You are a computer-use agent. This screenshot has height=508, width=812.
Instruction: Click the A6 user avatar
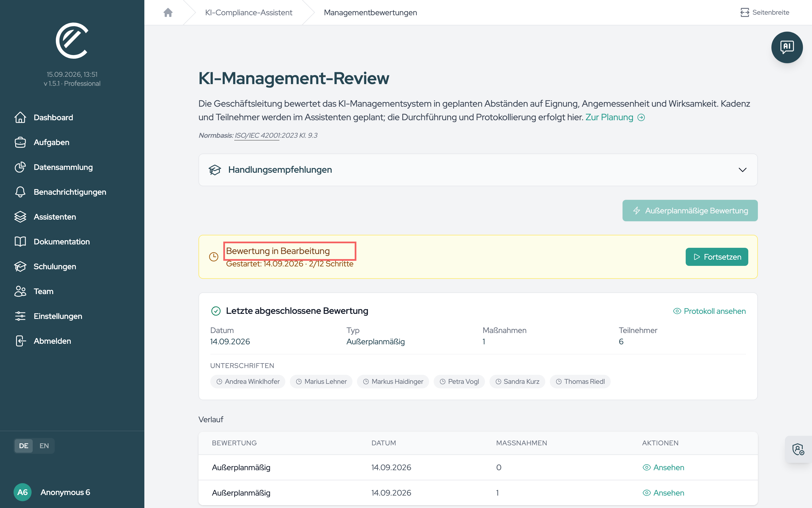(23, 492)
